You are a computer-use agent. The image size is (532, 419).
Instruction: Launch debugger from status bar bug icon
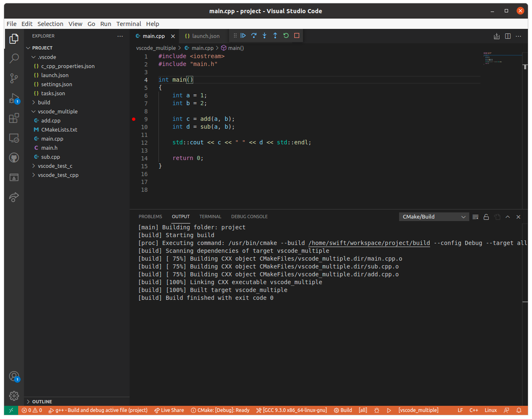pyautogui.click(x=376, y=410)
